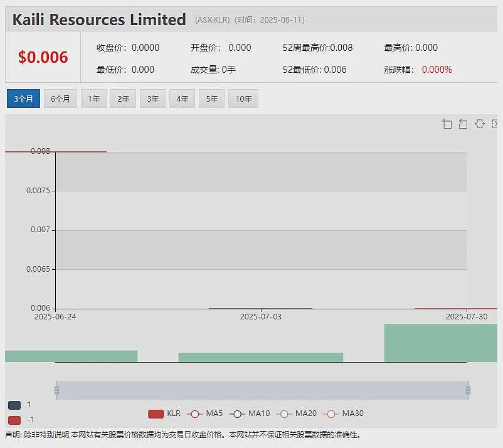Toggle the KLR series legend

coord(164,413)
